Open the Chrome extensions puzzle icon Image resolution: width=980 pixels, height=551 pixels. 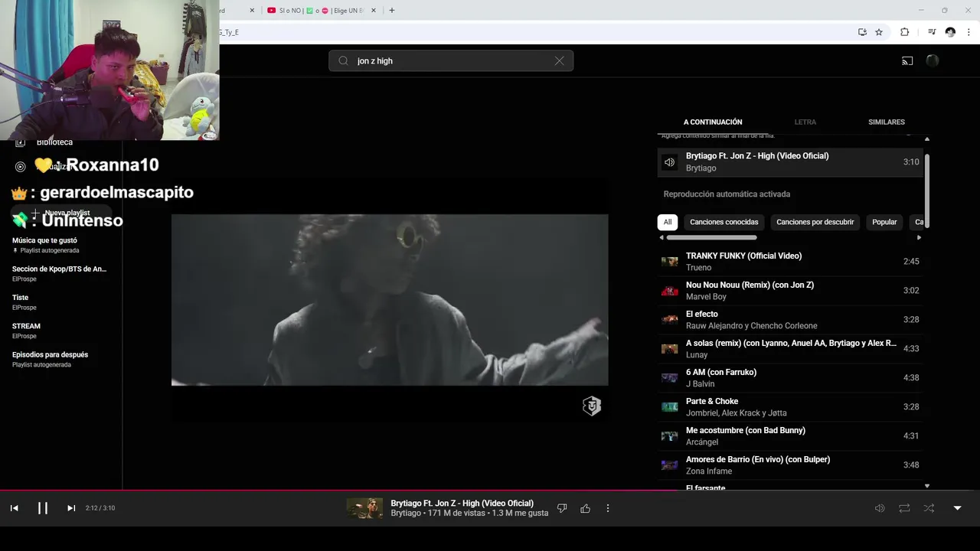click(x=905, y=32)
